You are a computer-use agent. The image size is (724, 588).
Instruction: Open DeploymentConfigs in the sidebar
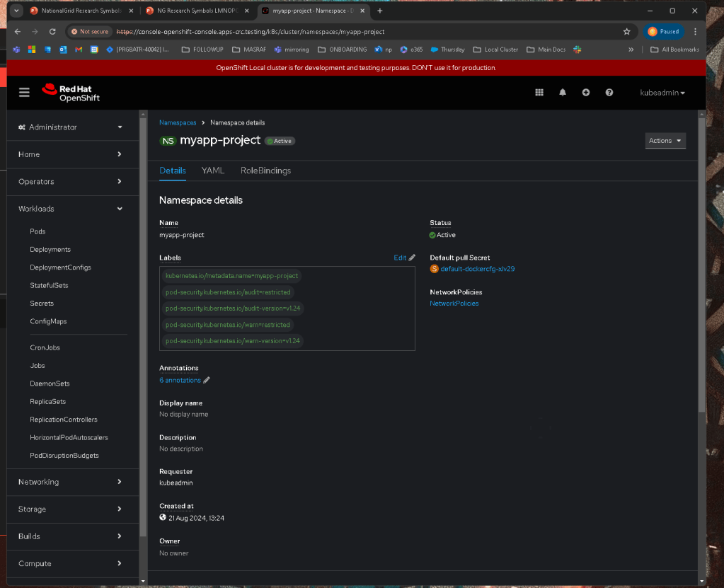click(60, 267)
